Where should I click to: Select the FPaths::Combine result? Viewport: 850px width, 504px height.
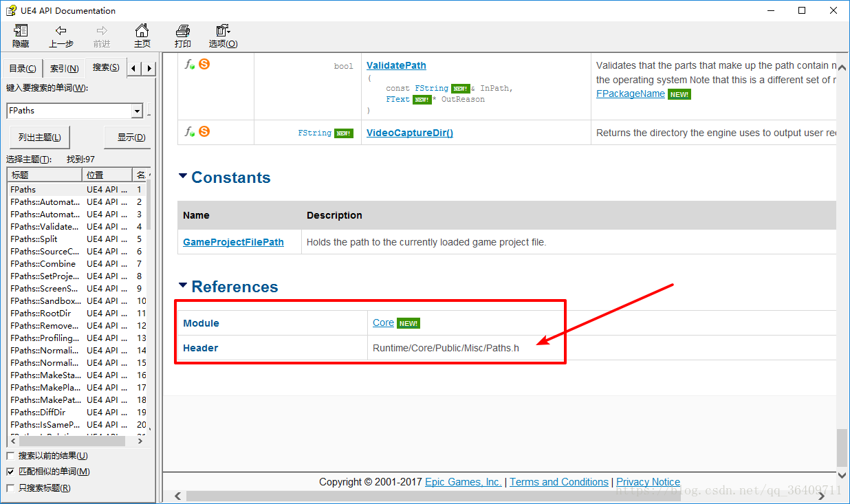coord(77,264)
